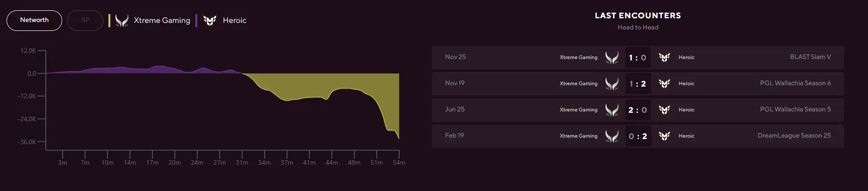
Task: Open the 2:0 score for Wallachia Season 5
Action: click(638, 110)
